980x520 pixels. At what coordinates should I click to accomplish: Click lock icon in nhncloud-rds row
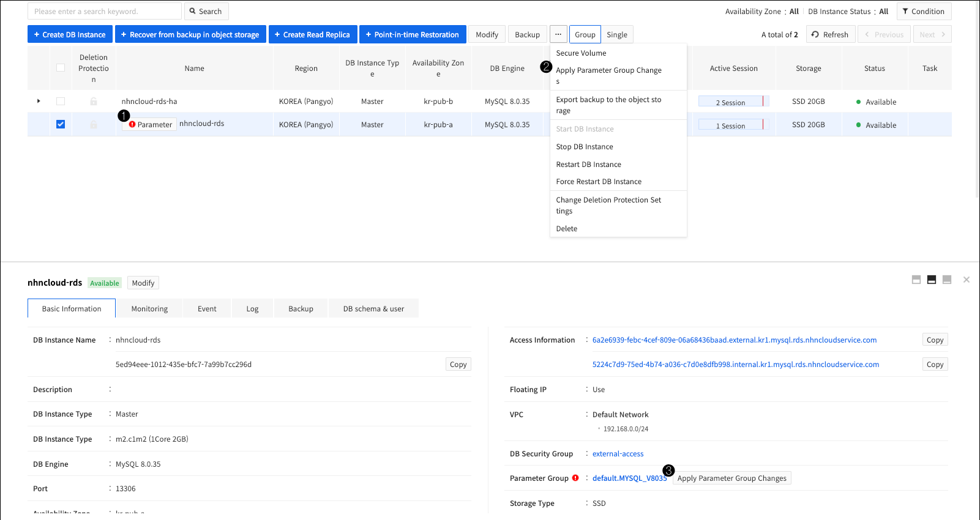tap(94, 124)
